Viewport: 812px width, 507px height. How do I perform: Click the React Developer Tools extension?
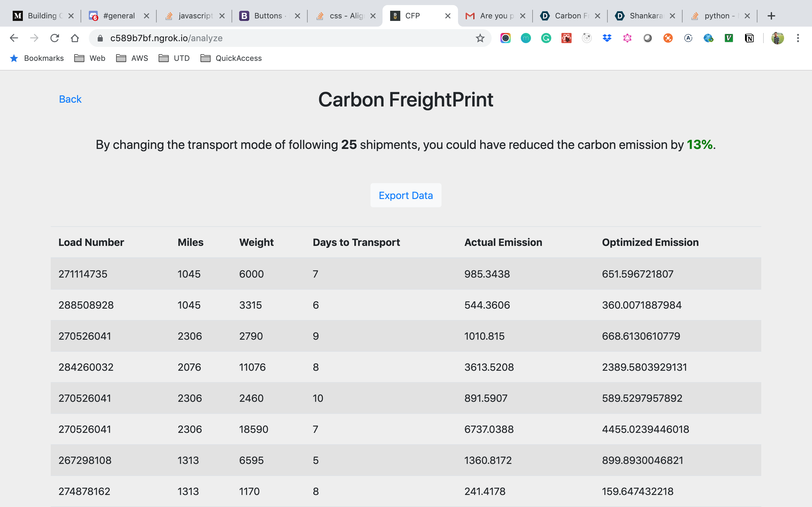coord(566,38)
